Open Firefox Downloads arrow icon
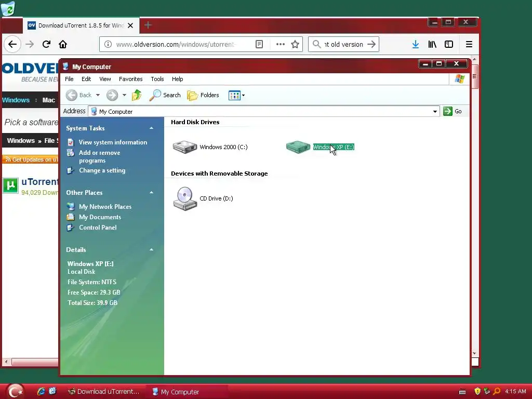The image size is (532, 399). coord(416,45)
